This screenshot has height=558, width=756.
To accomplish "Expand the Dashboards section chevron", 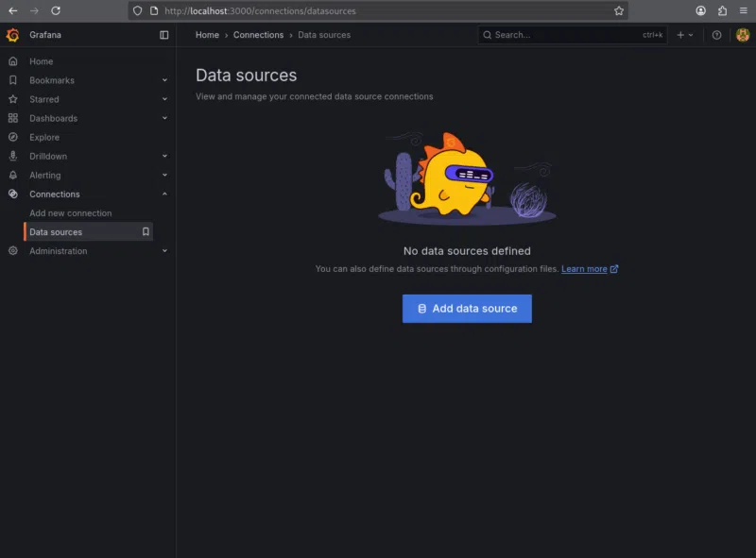I will click(x=164, y=118).
